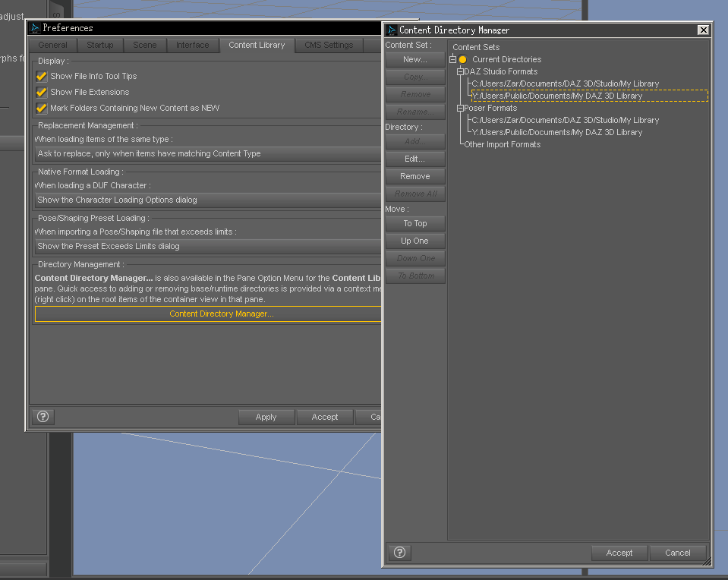
Task: Open the Scene tab
Action: click(x=145, y=45)
